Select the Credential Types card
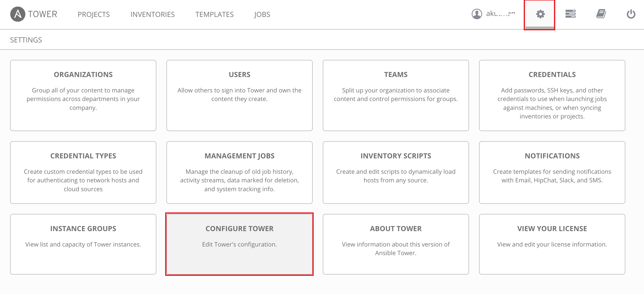The height and width of the screenshot is (294, 644). [83, 173]
